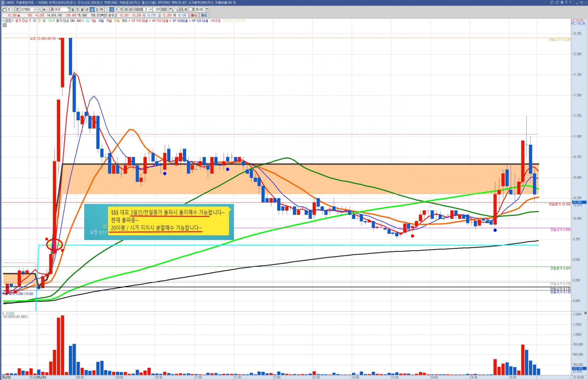Viewport: 588px width, 380px height.
Task: Click the save chart floppy icon
Action: tap(181, 9)
